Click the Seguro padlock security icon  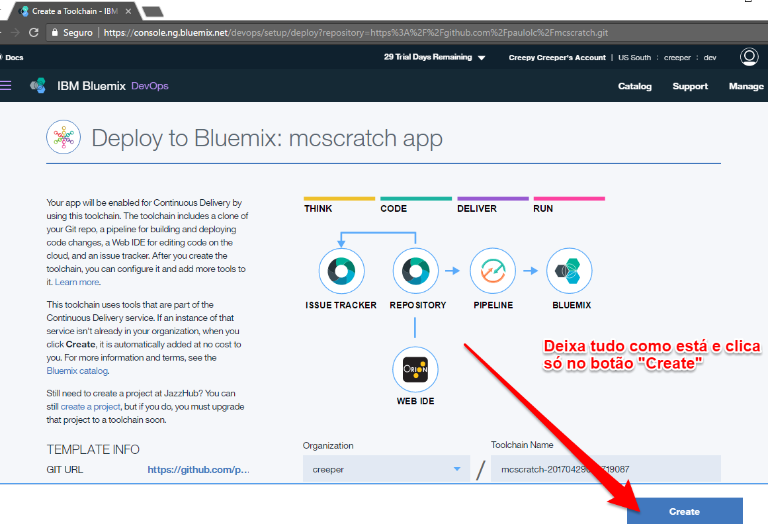click(x=55, y=32)
